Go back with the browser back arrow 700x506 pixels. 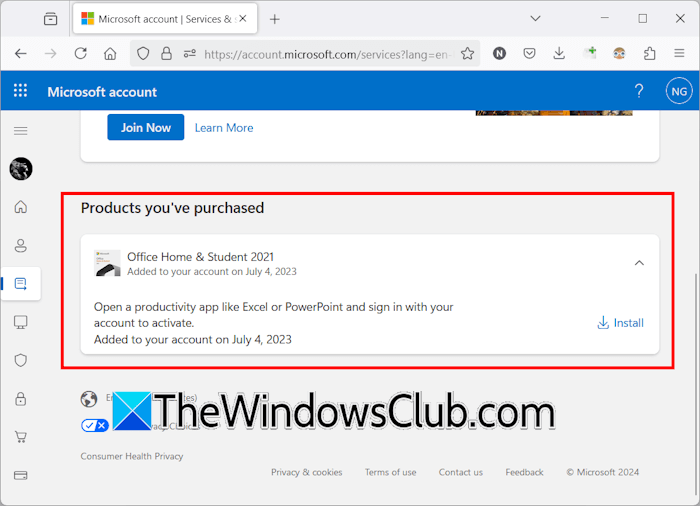(21, 54)
